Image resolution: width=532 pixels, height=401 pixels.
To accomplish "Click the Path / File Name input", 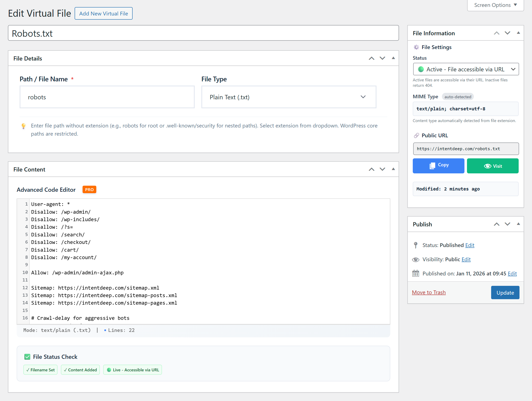I will coord(107,97).
